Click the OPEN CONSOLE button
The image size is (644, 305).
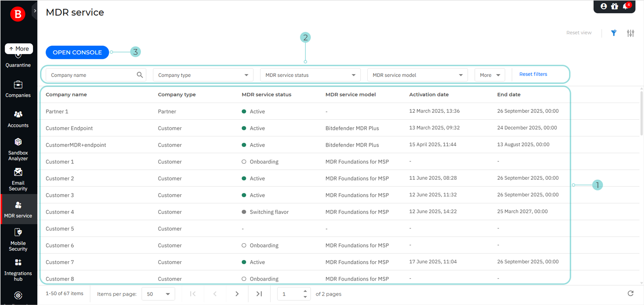pos(77,52)
